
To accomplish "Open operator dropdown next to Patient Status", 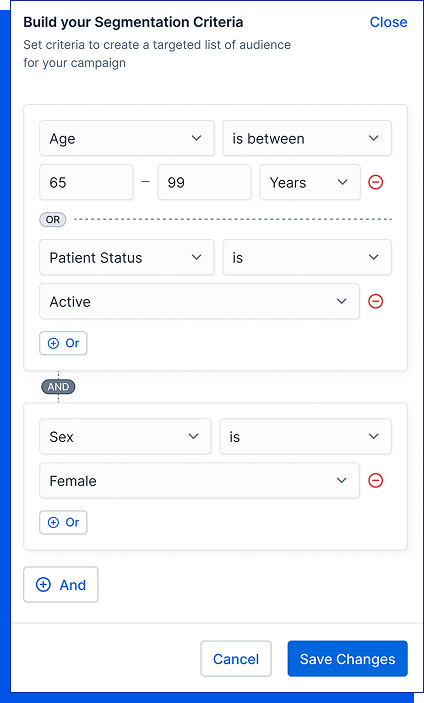I will [x=307, y=257].
